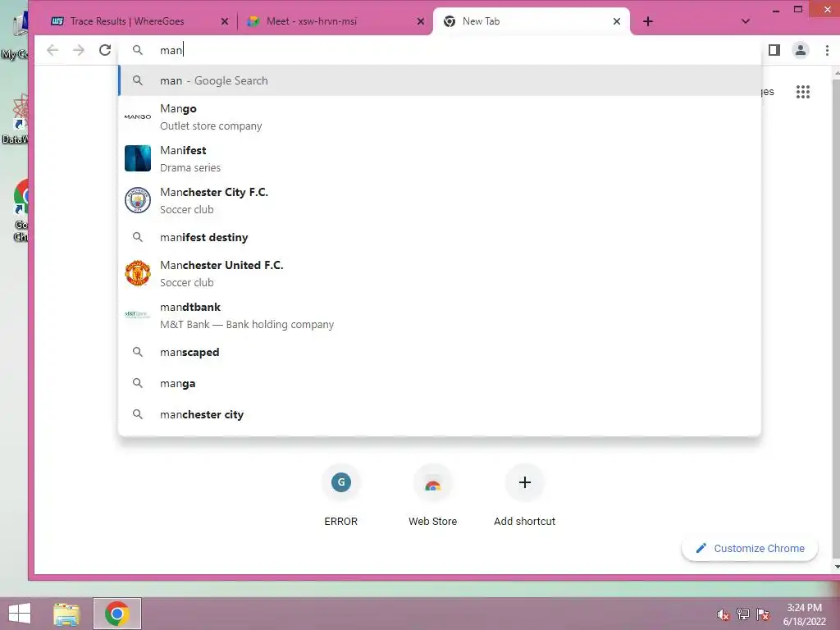840x630 pixels.
Task: Go forward with the forward arrow
Action: 79,50
